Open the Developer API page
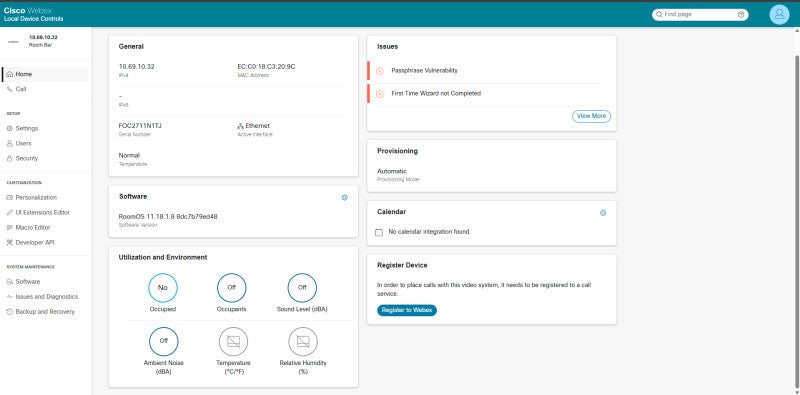The image size is (800, 395). click(45, 243)
